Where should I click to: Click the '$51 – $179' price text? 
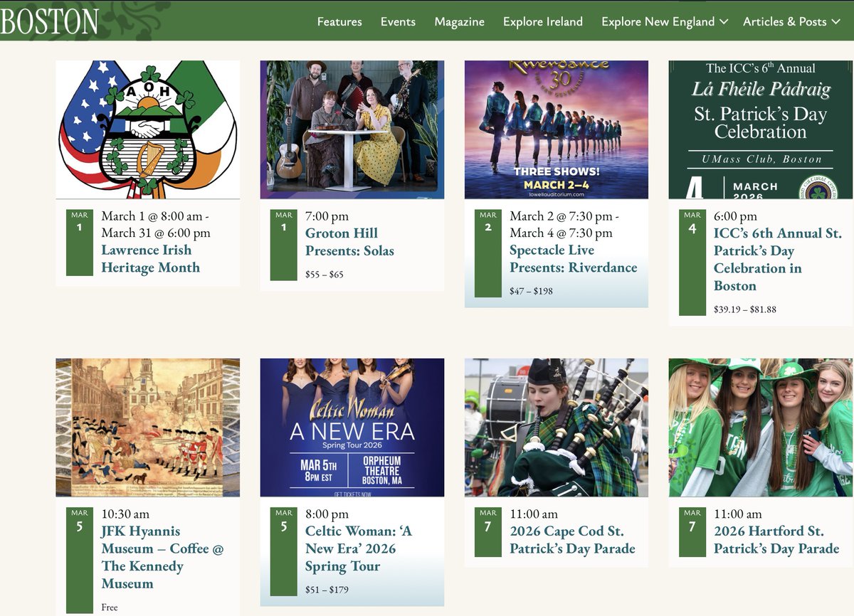(327, 590)
